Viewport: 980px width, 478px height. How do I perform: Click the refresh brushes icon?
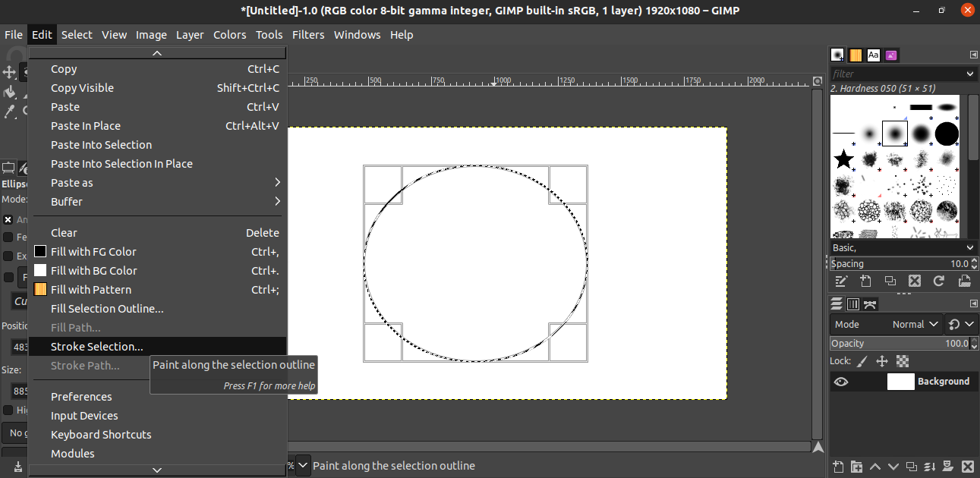pos(939,281)
